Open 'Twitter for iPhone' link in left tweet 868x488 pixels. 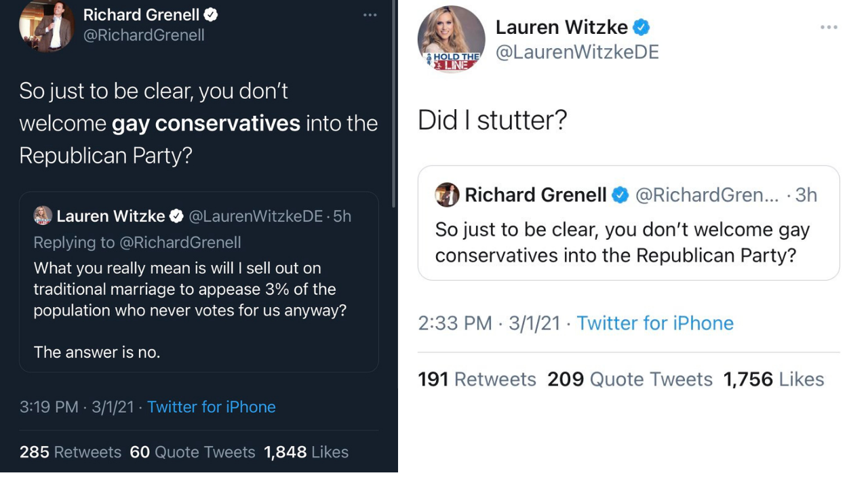pos(211,407)
